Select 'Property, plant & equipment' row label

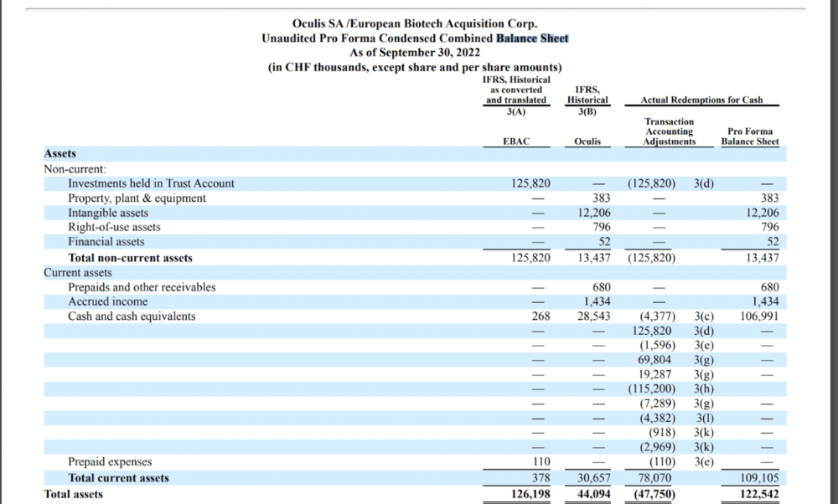pos(137,198)
